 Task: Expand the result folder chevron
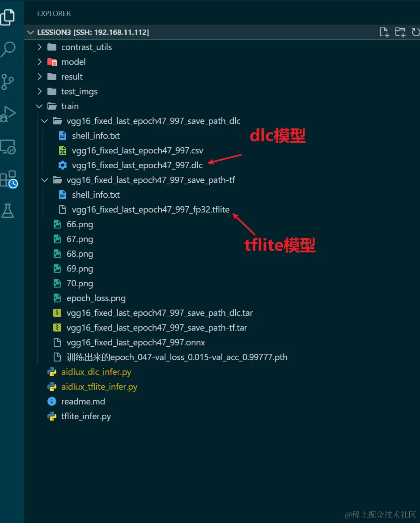[39, 77]
